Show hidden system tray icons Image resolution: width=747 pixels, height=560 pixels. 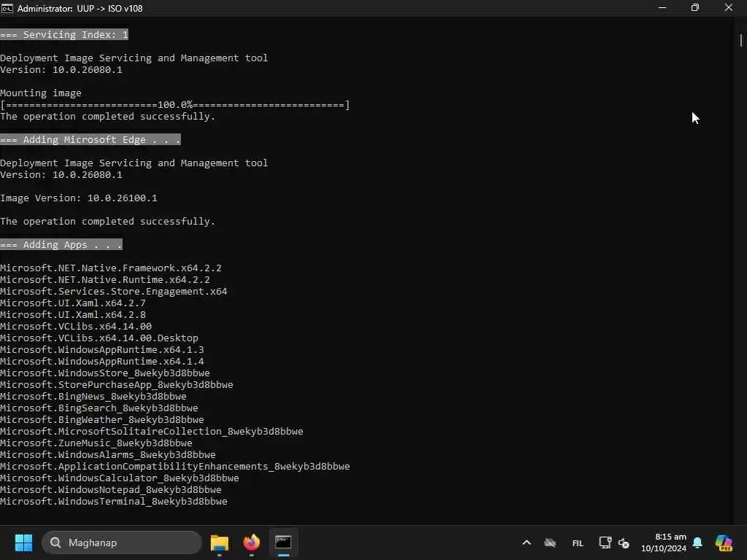(527, 542)
